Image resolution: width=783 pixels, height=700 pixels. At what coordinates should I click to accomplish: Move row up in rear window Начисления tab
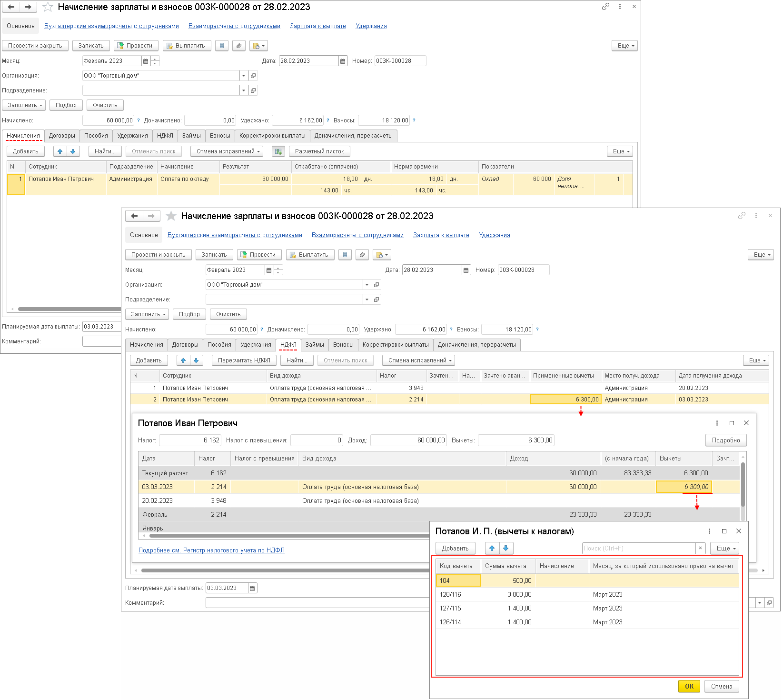[60, 151]
